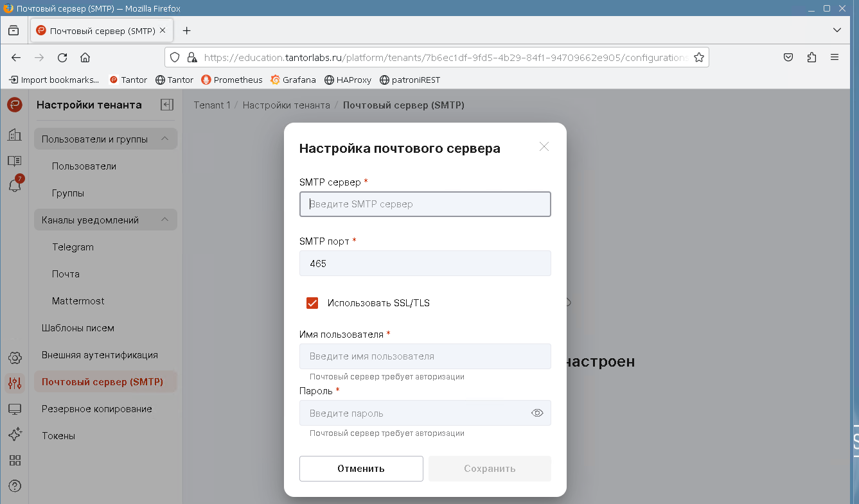Click the settings gear icon in sidebar
Viewport: 859px width, 504px height.
click(x=14, y=358)
